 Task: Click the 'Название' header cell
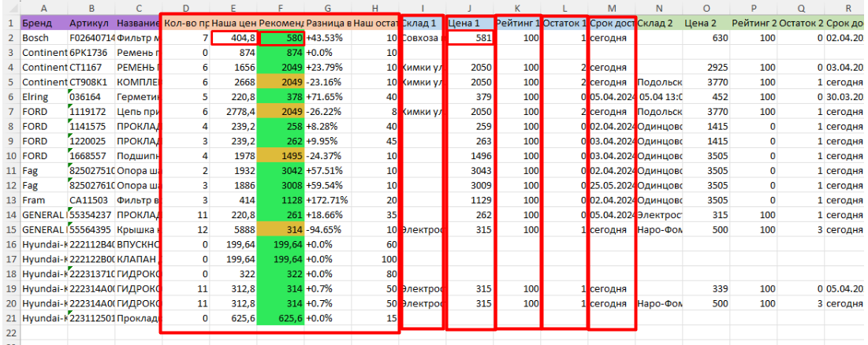click(139, 23)
